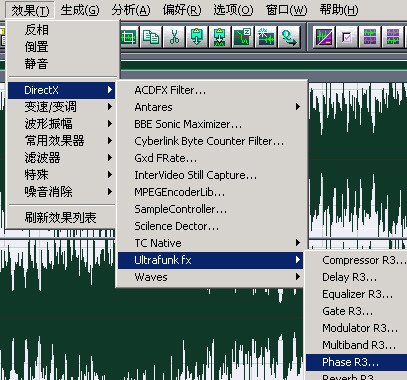Open the 选项(O) menu

click(x=233, y=10)
